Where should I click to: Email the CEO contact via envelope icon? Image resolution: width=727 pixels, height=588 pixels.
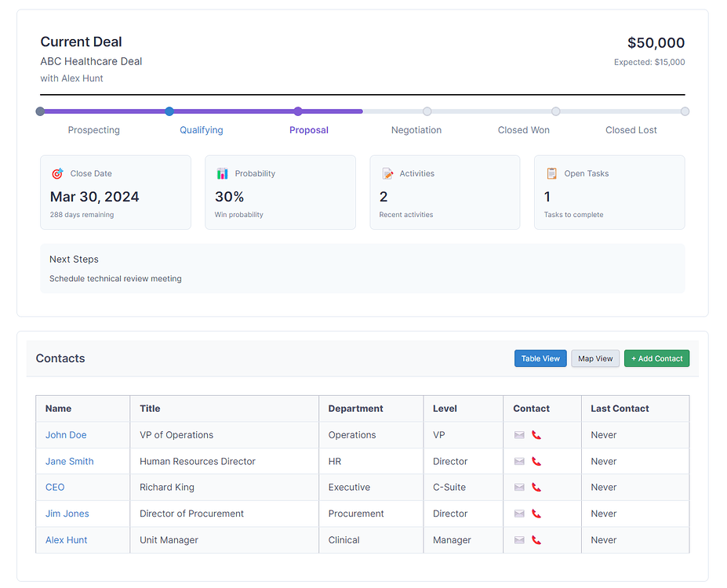point(520,487)
